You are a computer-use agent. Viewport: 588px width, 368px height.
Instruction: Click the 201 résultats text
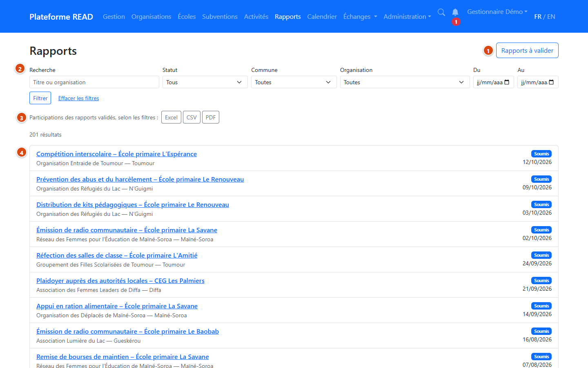45,135
